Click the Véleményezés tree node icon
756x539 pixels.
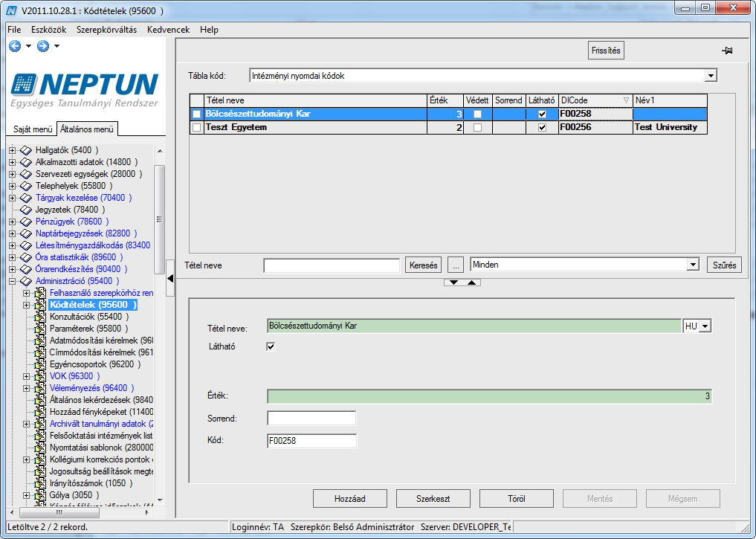(x=40, y=388)
